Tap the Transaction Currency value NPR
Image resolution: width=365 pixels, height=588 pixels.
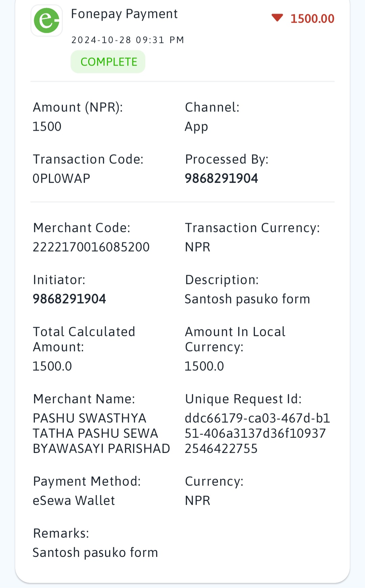tap(197, 247)
